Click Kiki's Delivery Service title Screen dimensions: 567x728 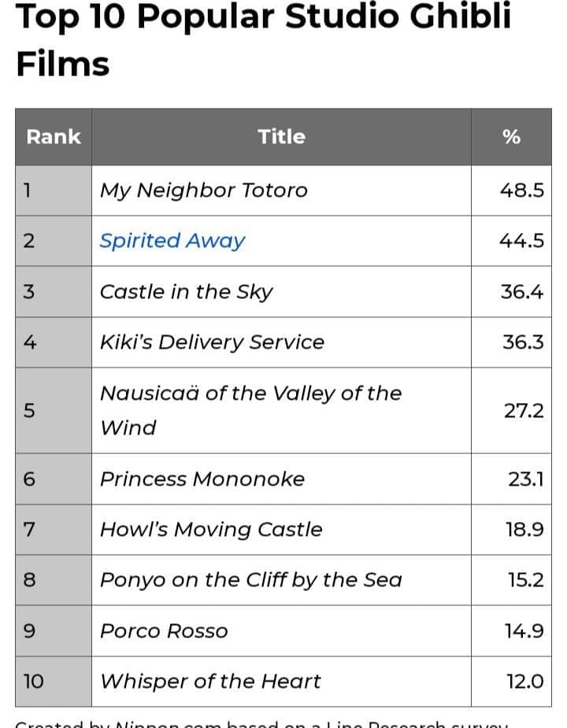(212, 342)
